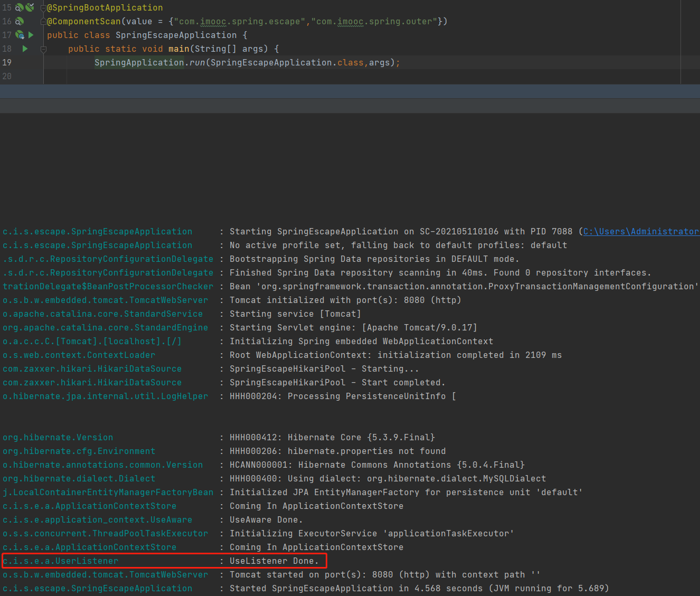Click Spring checkmark gutter icon on line 15

pos(30,7)
